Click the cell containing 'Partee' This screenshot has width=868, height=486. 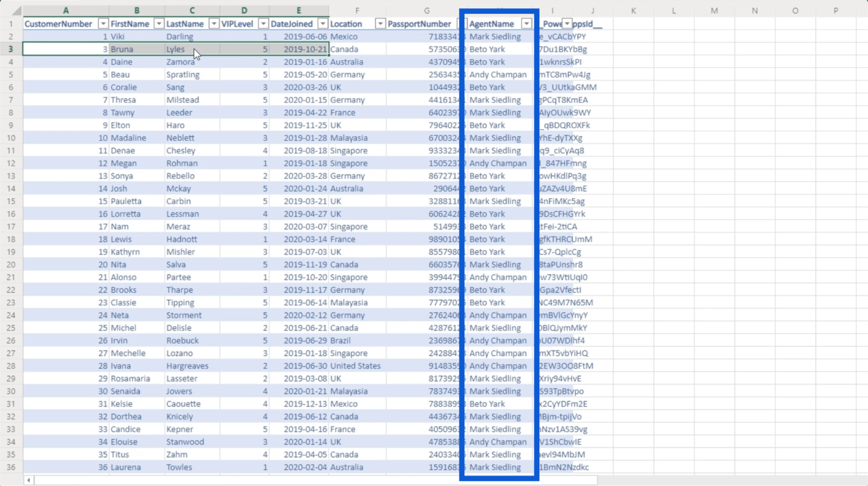[192, 277]
